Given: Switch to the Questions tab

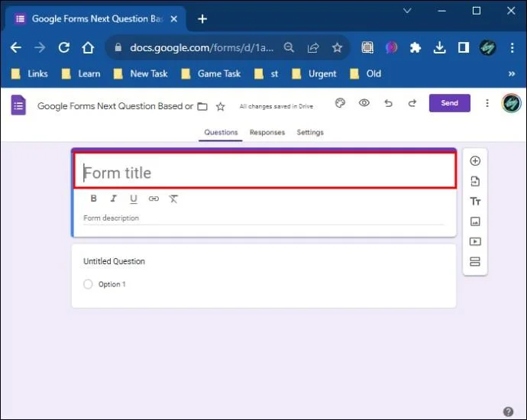Looking at the screenshot, I should click(x=221, y=132).
